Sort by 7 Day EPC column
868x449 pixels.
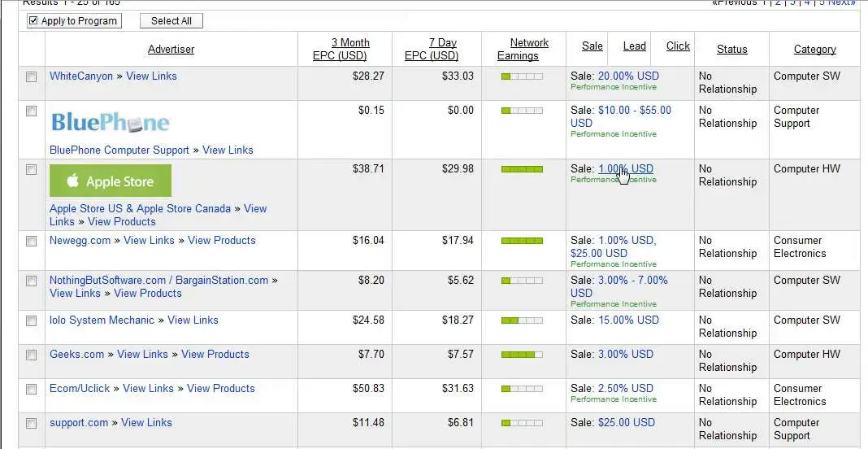coord(432,50)
